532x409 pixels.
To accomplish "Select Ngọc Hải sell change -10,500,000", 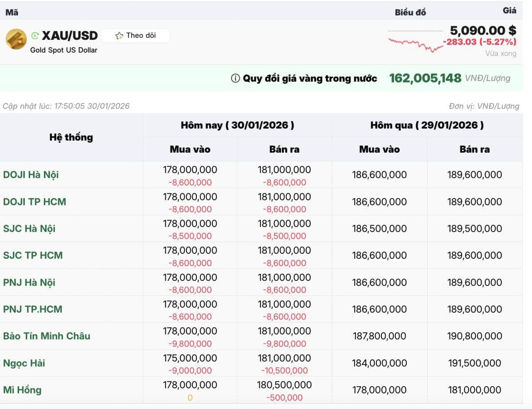I will [x=284, y=371].
